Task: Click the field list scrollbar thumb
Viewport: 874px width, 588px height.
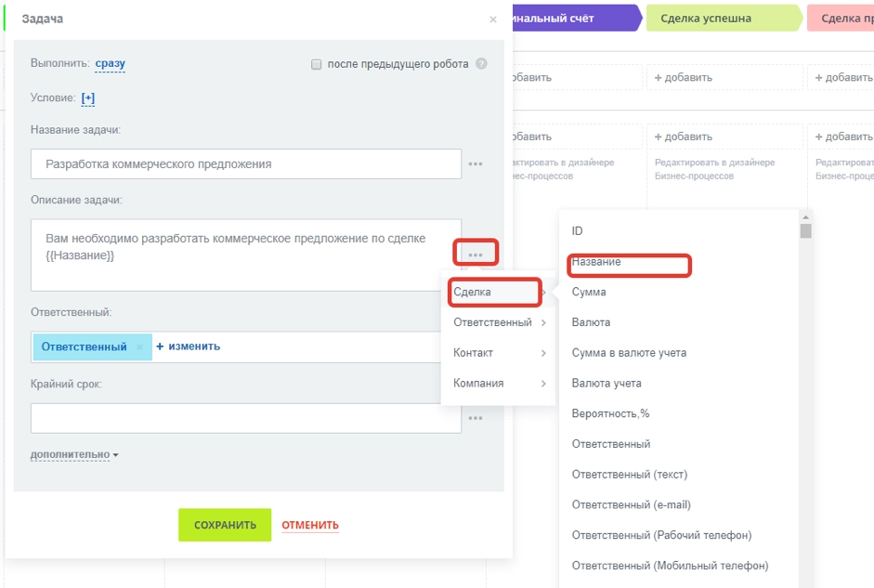Action: click(805, 230)
